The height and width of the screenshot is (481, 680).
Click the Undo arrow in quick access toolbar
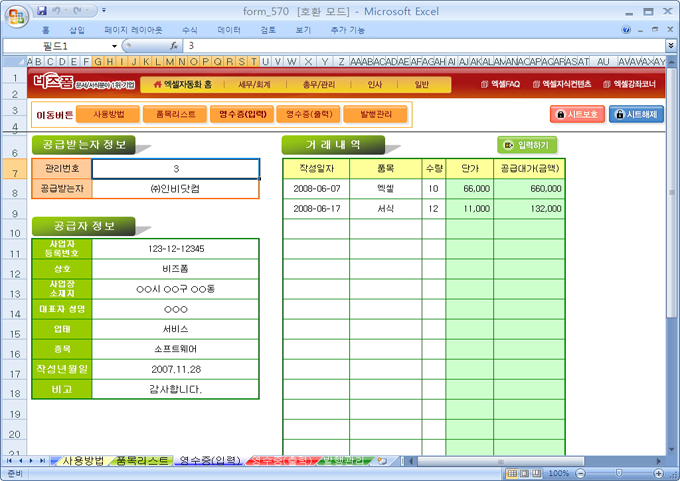(57, 10)
